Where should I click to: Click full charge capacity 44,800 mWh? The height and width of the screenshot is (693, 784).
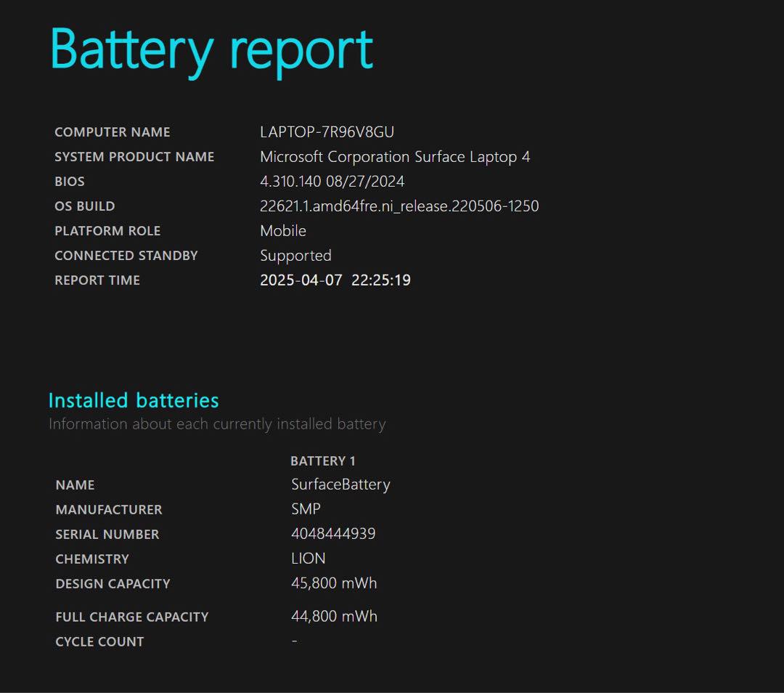pos(334,617)
